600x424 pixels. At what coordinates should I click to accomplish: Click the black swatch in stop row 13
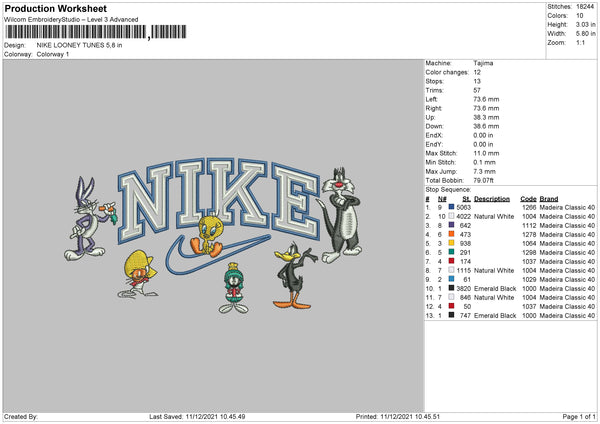pyautogui.click(x=452, y=315)
